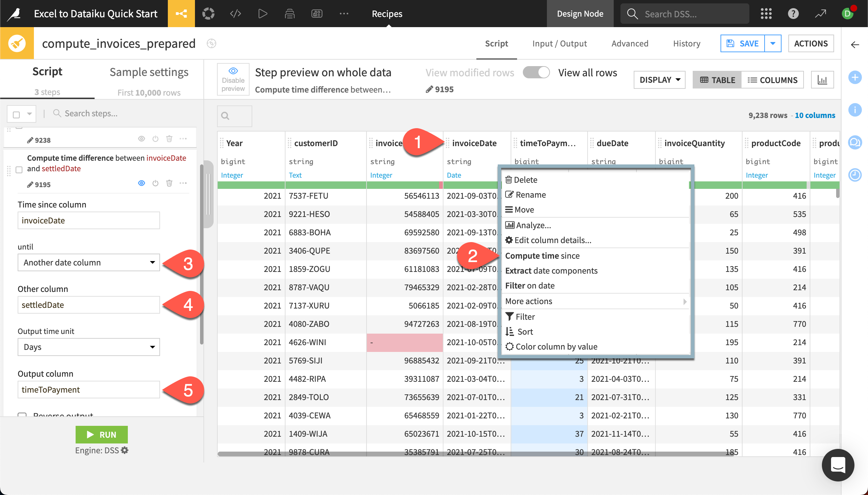868x495 pixels.
Task: Expand the SAVE button dropdown arrow
Action: pos(773,43)
